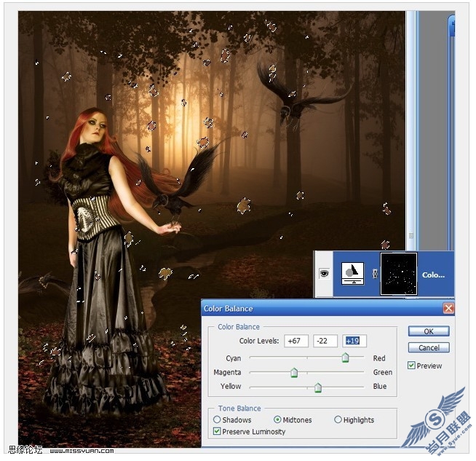Toggle Preserve Luminosity checkbox

click(217, 432)
